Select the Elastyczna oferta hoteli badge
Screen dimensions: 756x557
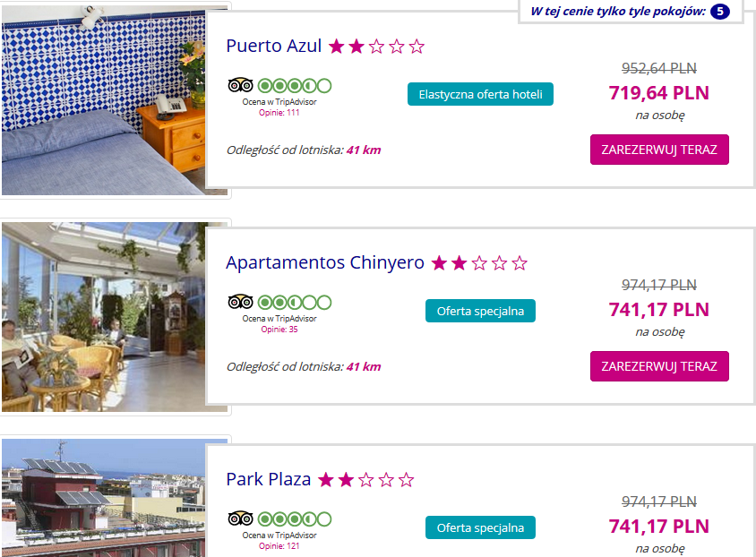point(480,94)
